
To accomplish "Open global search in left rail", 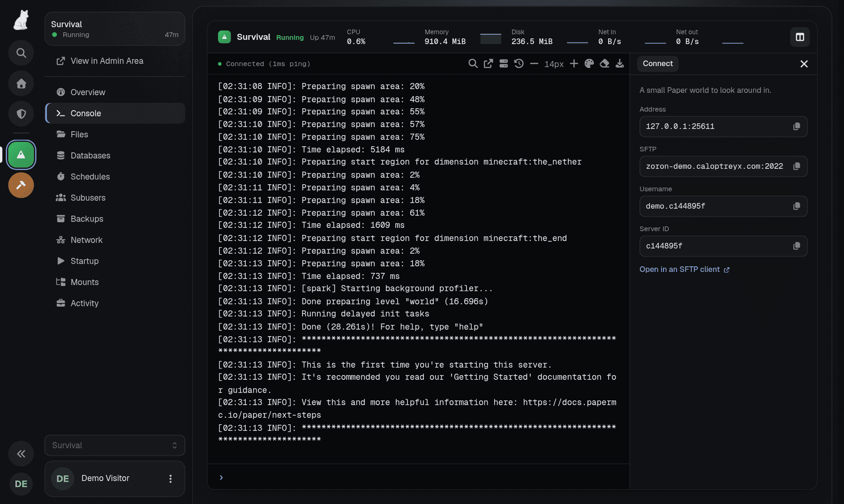I will 21,53.
